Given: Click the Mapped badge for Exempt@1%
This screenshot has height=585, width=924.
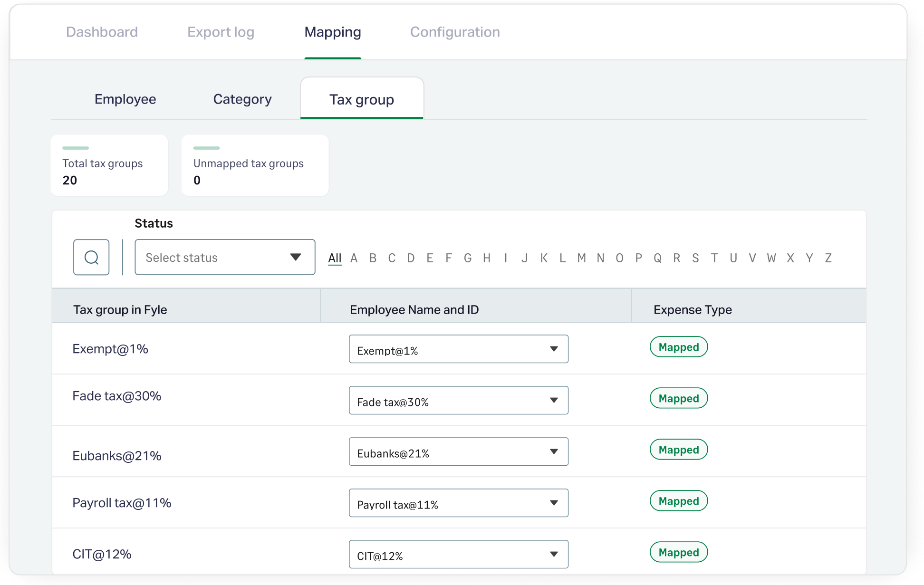Looking at the screenshot, I should point(678,347).
